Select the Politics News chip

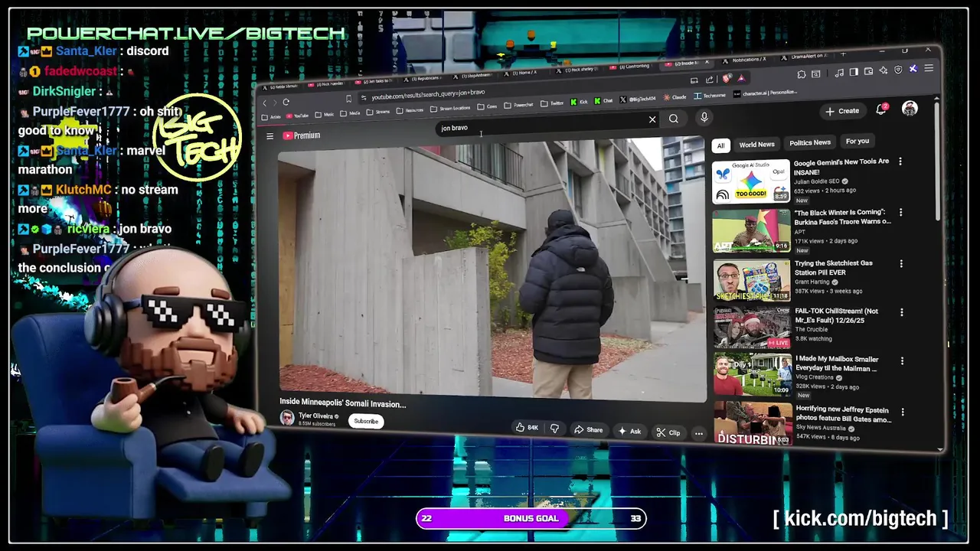(x=810, y=142)
